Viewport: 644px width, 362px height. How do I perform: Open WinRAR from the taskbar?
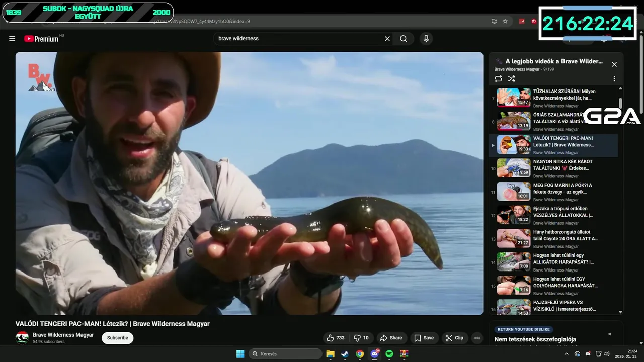[x=404, y=354]
